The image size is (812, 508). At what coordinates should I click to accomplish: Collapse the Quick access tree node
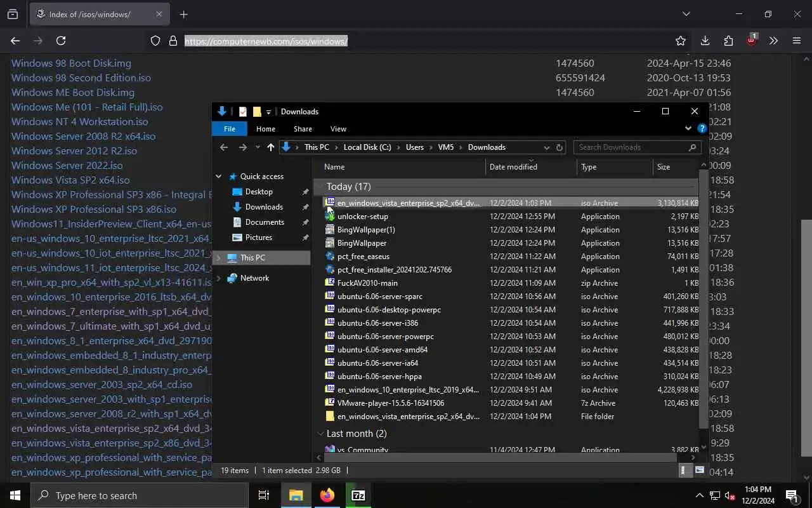219,177
